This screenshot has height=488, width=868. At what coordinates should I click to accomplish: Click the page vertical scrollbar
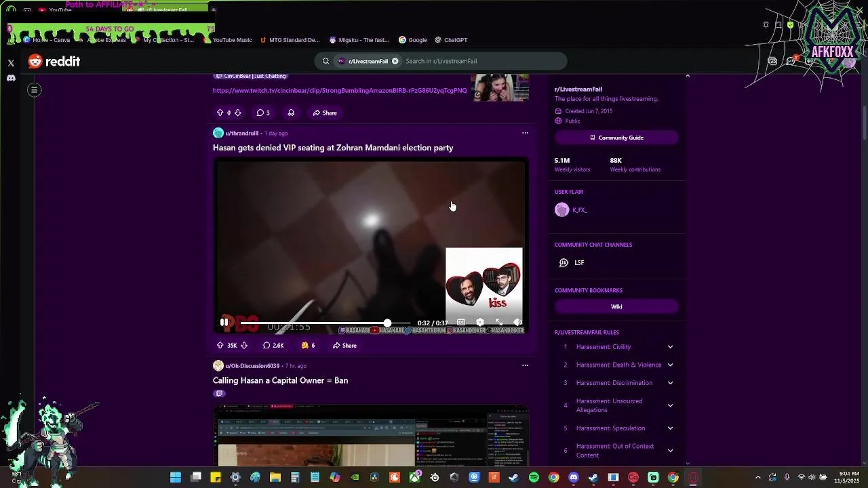tap(864, 122)
